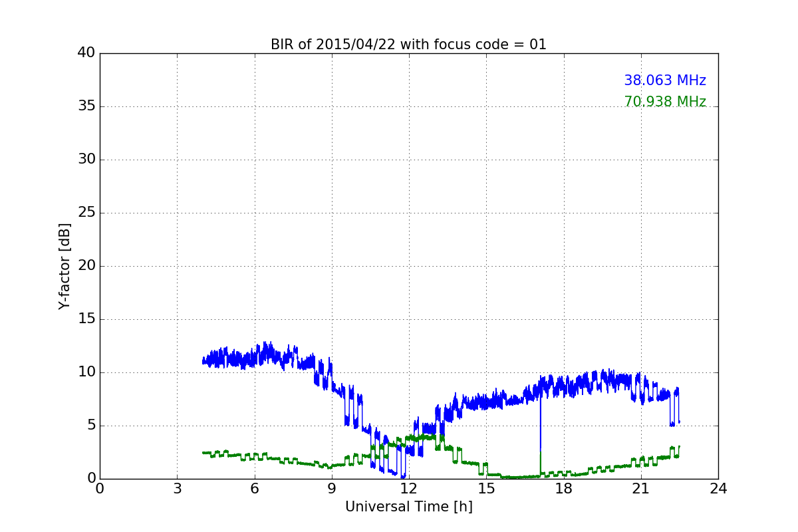This screenshot has height=532, width=798.
Task: Click the x-axis tick label '24'
Action: pyautogui.click(x=718, y=489)
